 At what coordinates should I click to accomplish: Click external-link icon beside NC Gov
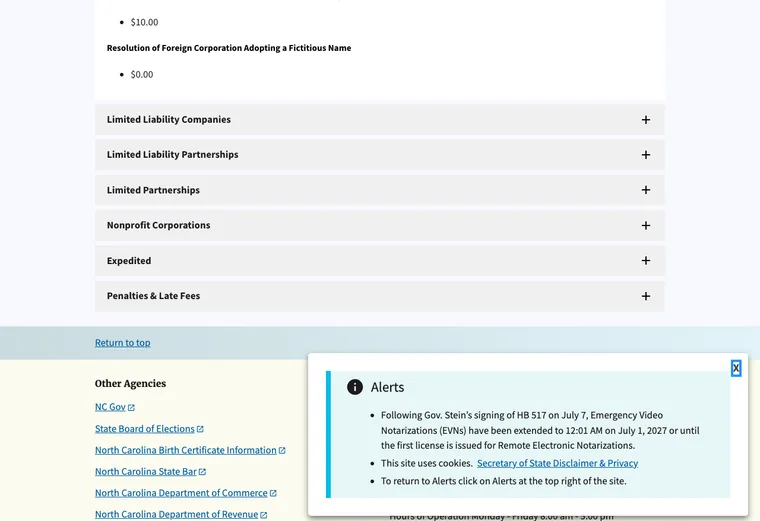tap(131, 408)
